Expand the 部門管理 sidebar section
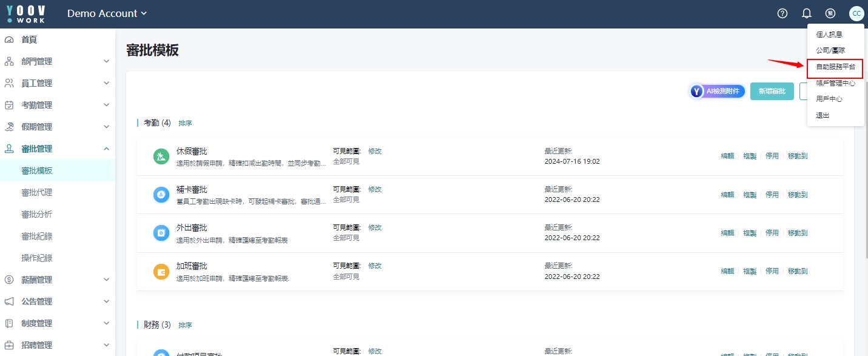Image resolution: width=868 pixels, height=356 pixels. tap(57, 61)
